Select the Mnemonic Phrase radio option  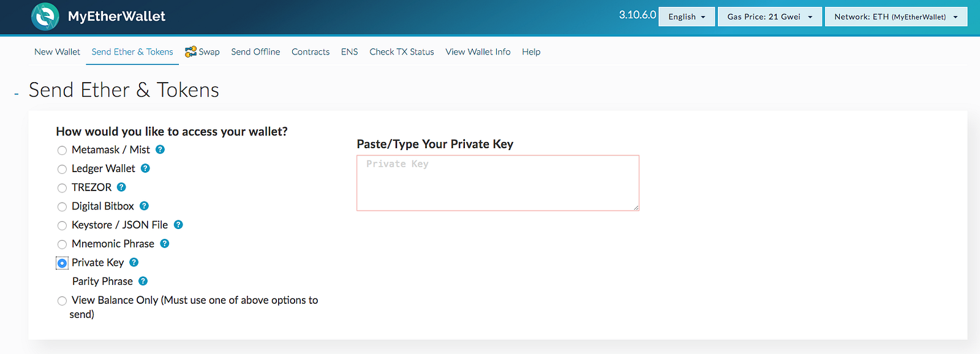tap(62, 244)
